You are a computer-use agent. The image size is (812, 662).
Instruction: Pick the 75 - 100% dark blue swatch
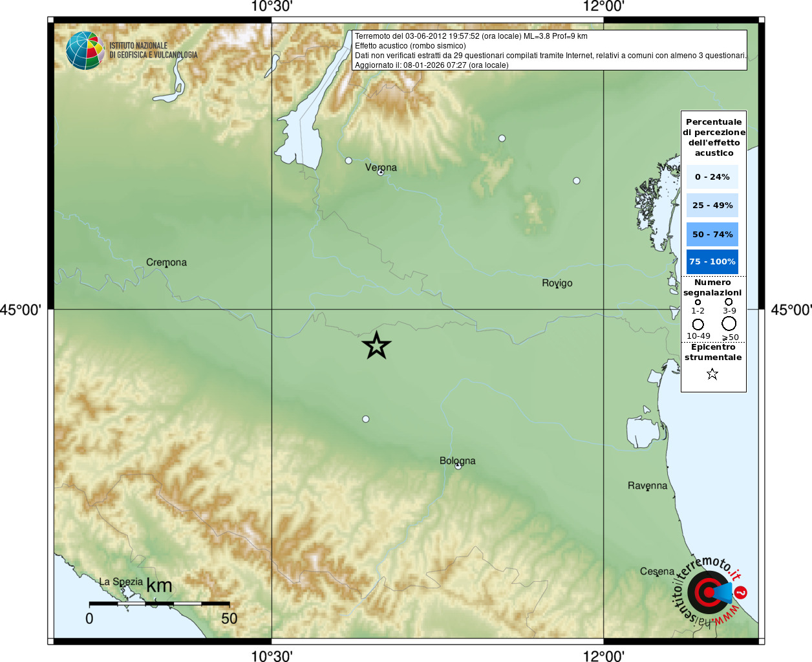tap(712, 262)
